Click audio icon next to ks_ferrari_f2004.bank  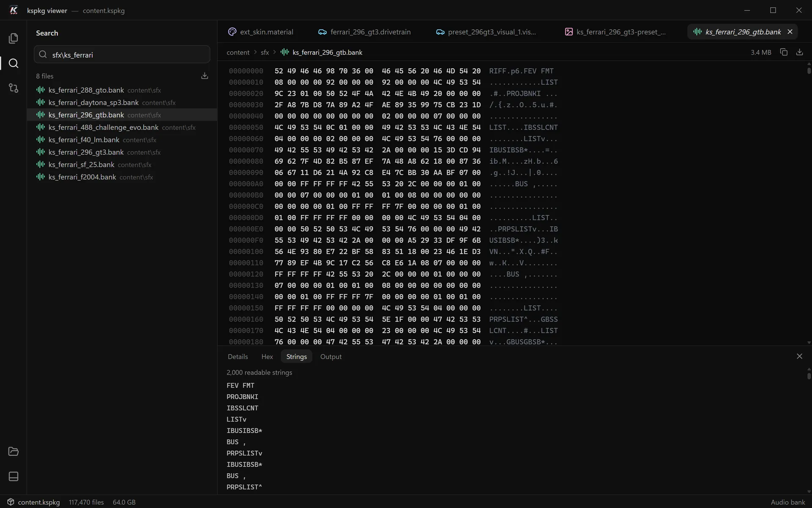41,177
